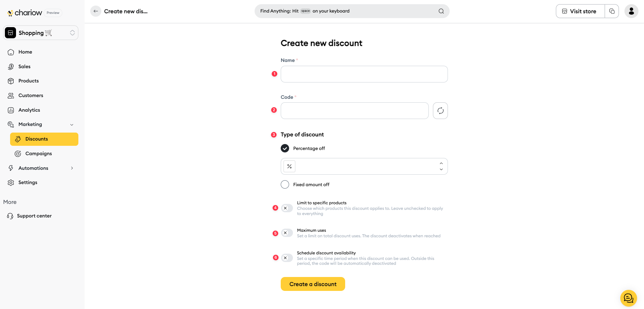This screenshot has width=644, height=309.
Task: Open the user profile avatar
Action: coord(631,11)
